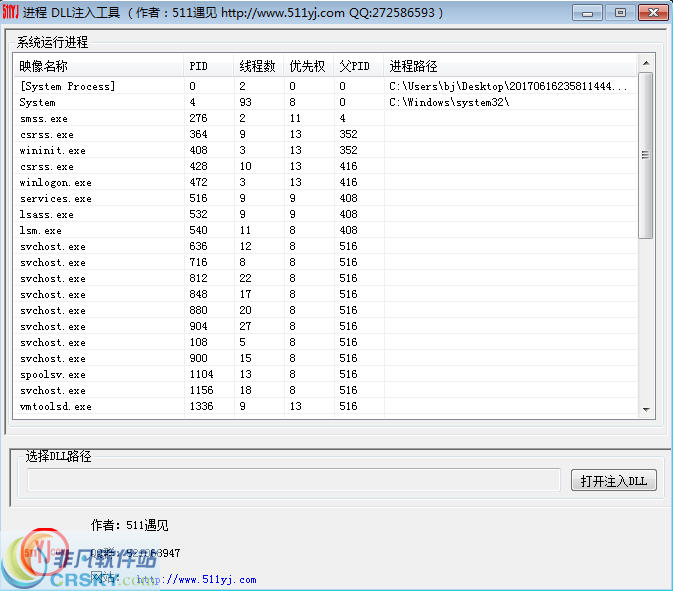Maximize the DLL injection tool window
Image resolution: width=673 pixels, height=591 pixels.
coord(620,13)
